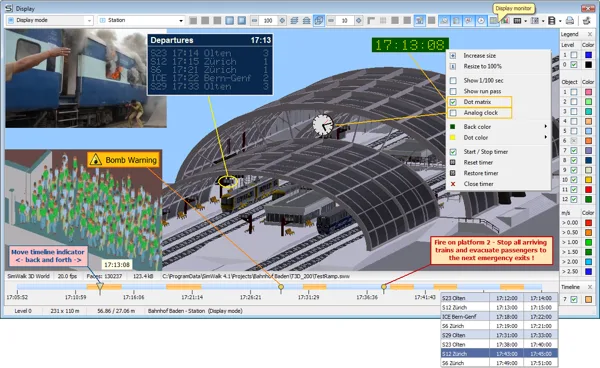Click the clock icon in the toolbar
600x368 pixels.
click(x=481, y=21)
